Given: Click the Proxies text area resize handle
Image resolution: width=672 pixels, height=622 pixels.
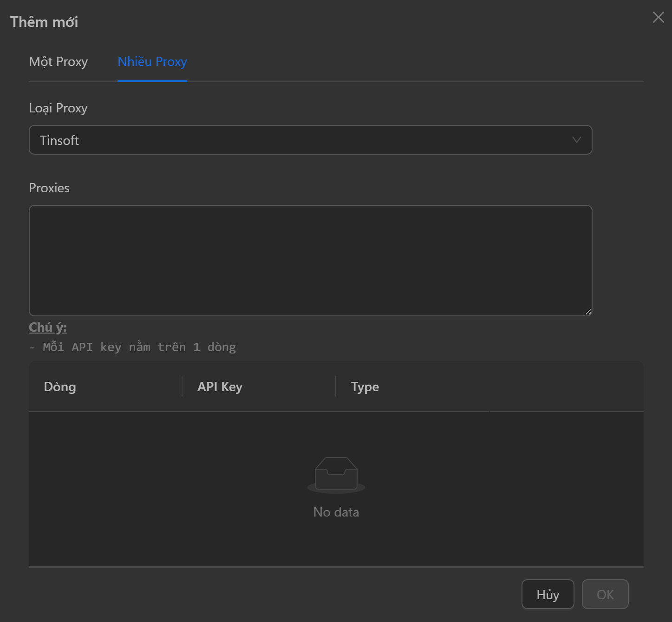Looking at the screenshot, I should [588, 312].
